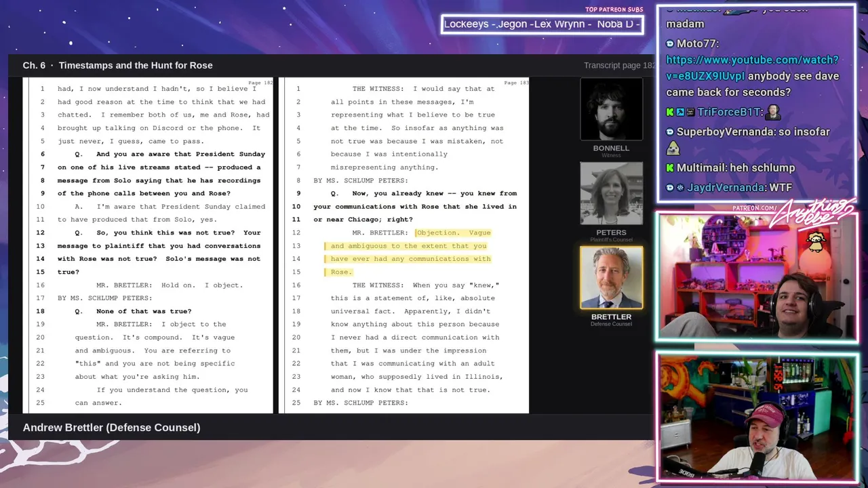Click the small emoji figure on upper webcam

click(816, 242)
